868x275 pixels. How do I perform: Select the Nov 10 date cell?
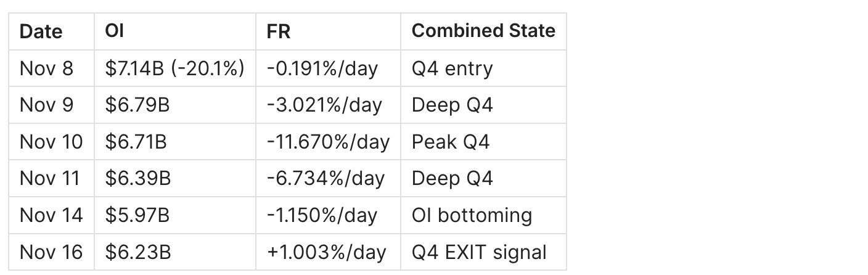(51, 142)
